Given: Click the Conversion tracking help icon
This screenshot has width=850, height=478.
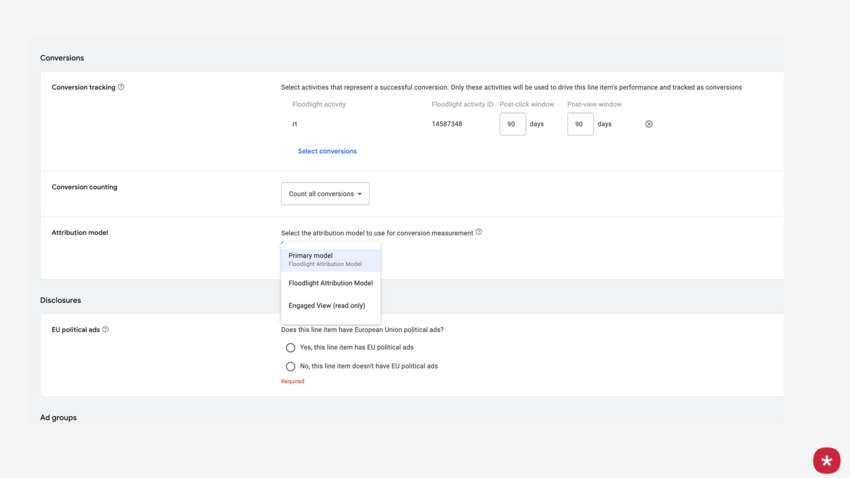Looking at the screenshot, I should [x=121, y=87].
